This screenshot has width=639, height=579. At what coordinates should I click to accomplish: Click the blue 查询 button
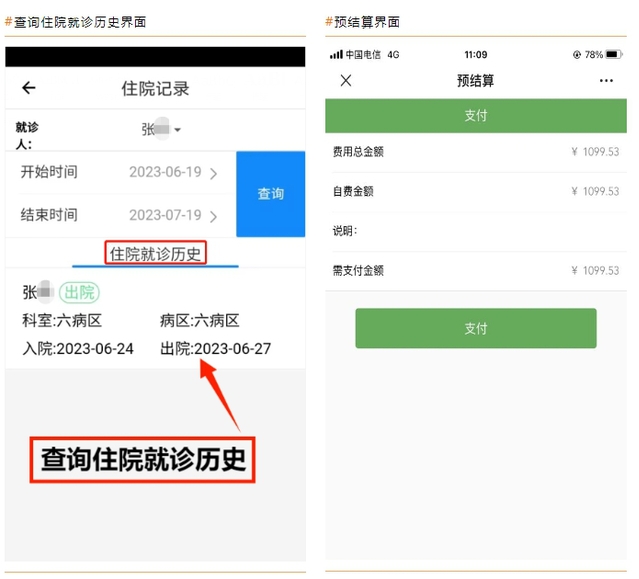[x=270, y=194]
